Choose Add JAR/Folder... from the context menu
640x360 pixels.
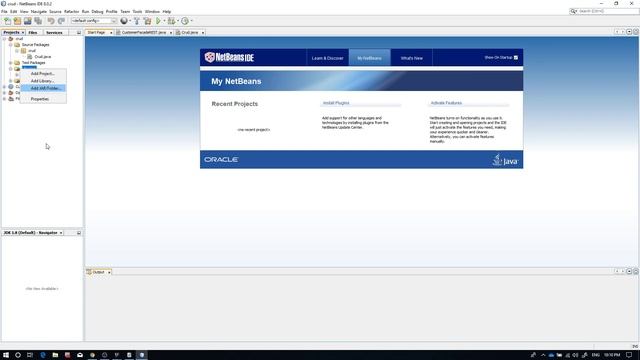point(43,88)
